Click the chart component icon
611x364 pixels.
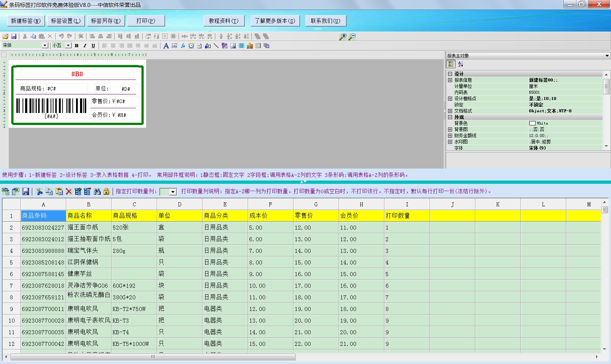pyautogui.click(x=250, y=46)
